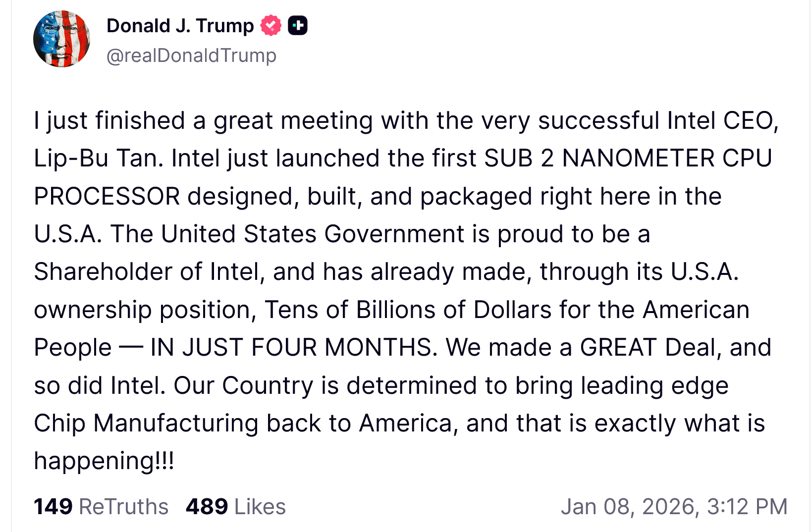
Task: Click the number 149 in post stats
Action: click(x=53, y=507)
